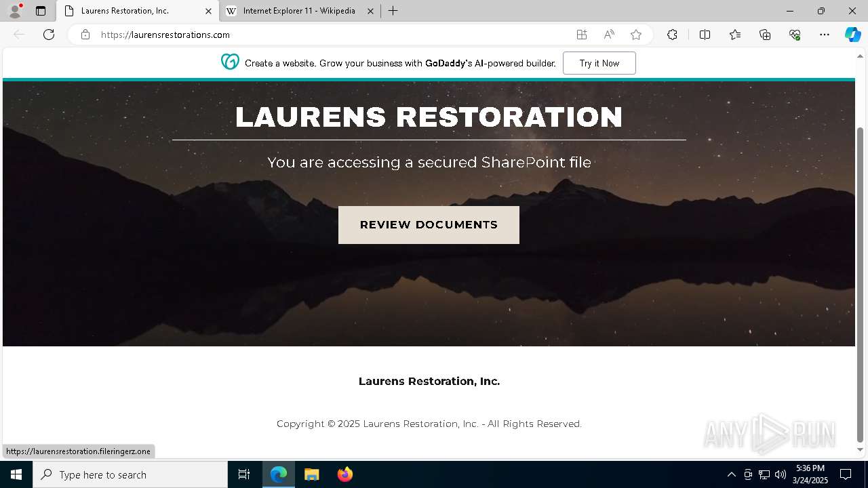Open the app available icon in address bar

[582, 35]
